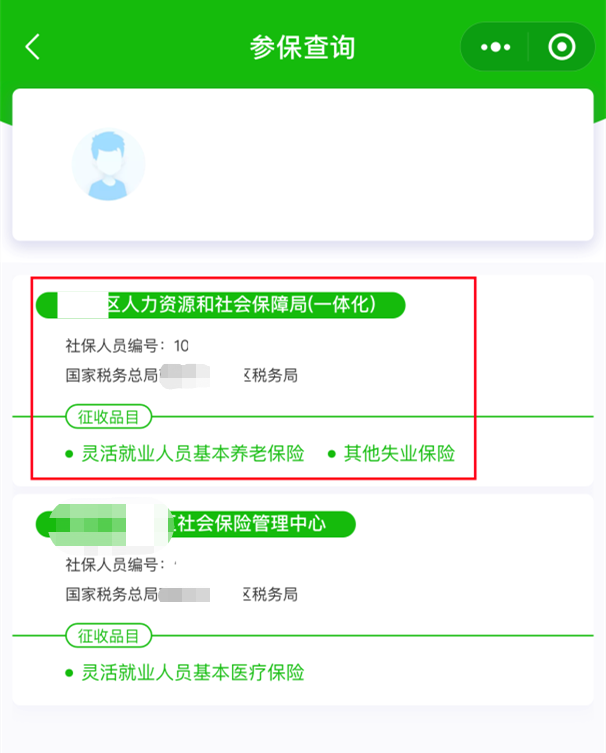Tap bullet before 灵活就业人员基本医疗保险

pyautogui.click(x=69, y=673)
